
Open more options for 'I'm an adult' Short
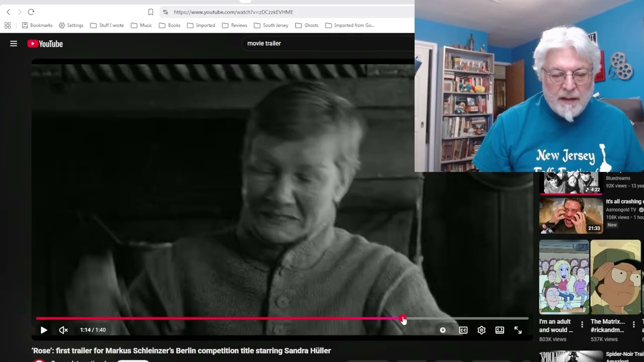coord(582,325)
